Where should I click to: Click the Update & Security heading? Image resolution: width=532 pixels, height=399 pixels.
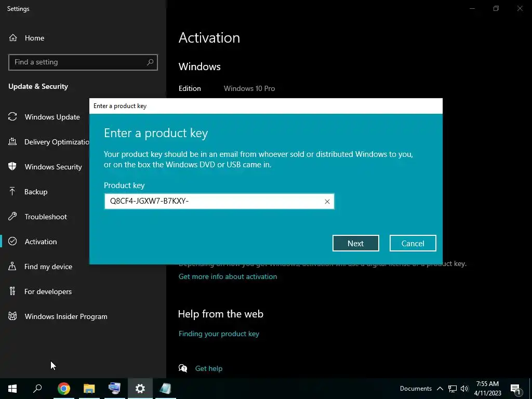point(38,87)
